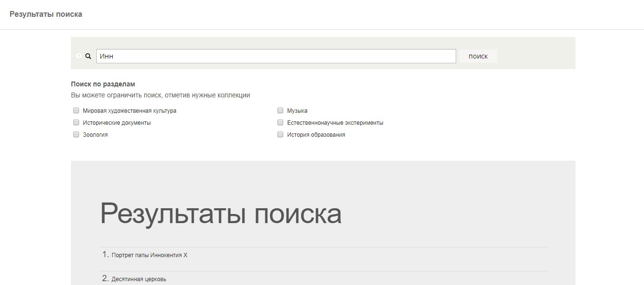This screenshot has width=644, height=285.
Task: Click the поиск button
Action: [478, 56]
